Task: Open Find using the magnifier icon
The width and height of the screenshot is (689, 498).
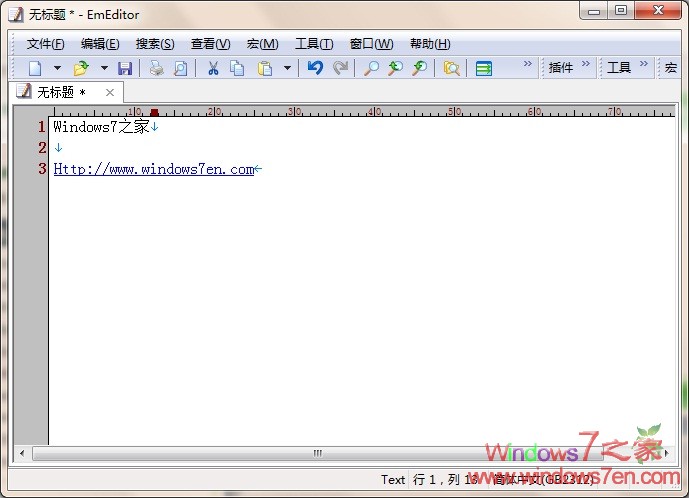Action: click(x=371, y=68)
